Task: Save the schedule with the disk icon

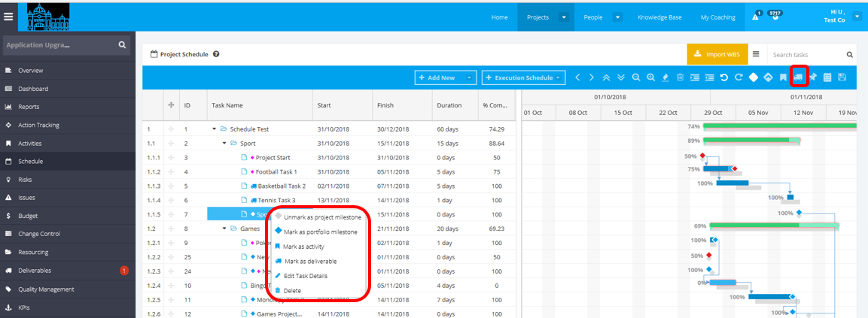Action: pos(842,77)
